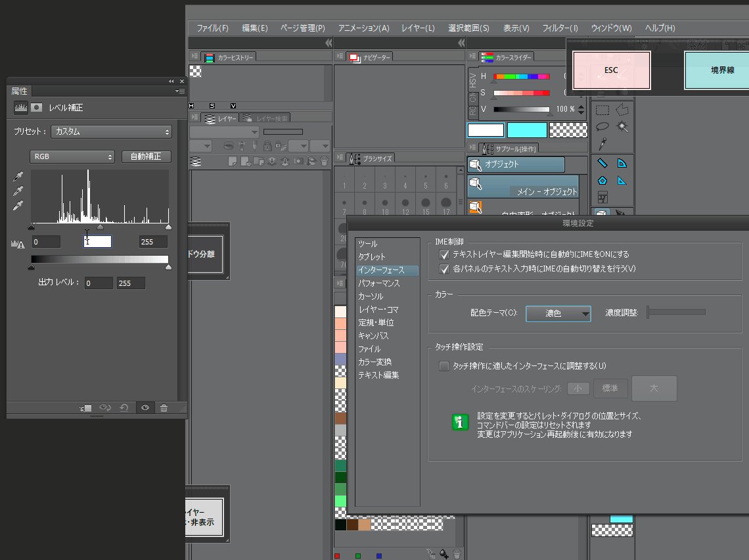Select the white point eyedropper in levels panel
The height and width of the screenshot is (560, 749).
click(18, 206)
